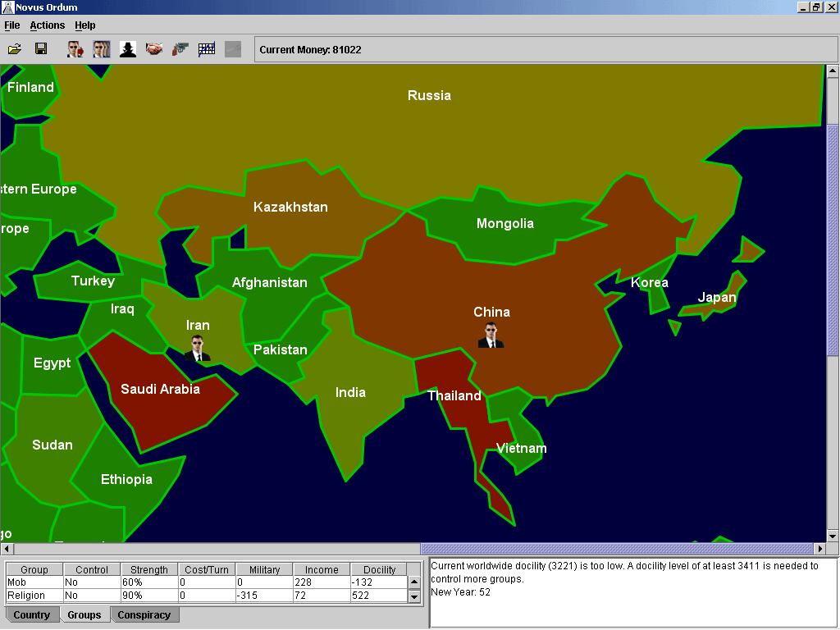
Task: Select the agent icon in China
Action: pos(491,336)
